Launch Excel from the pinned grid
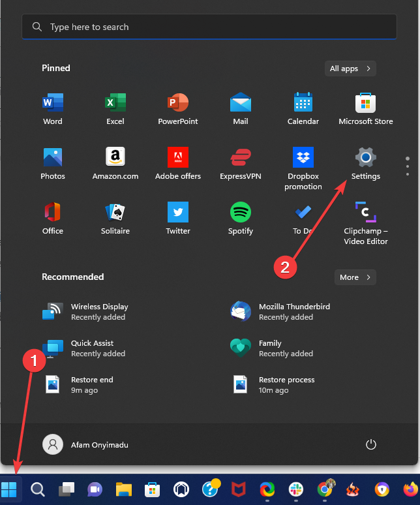 pyautogui.click(x=115, y=109)
